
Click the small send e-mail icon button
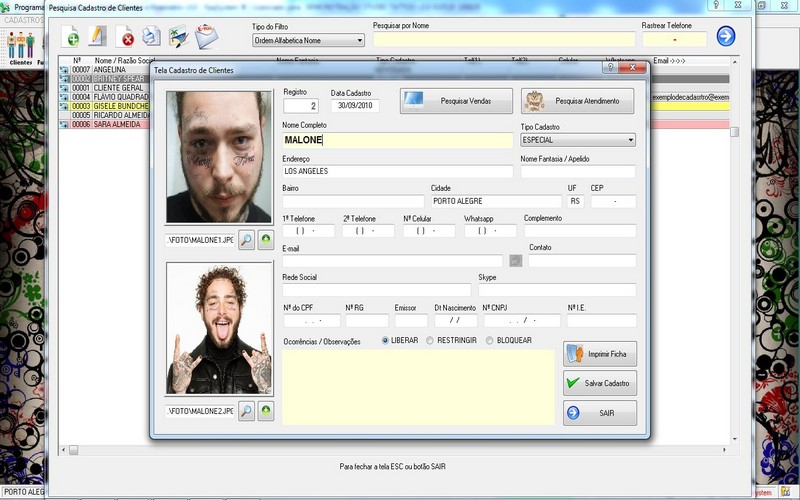click(x=516, y=261)
